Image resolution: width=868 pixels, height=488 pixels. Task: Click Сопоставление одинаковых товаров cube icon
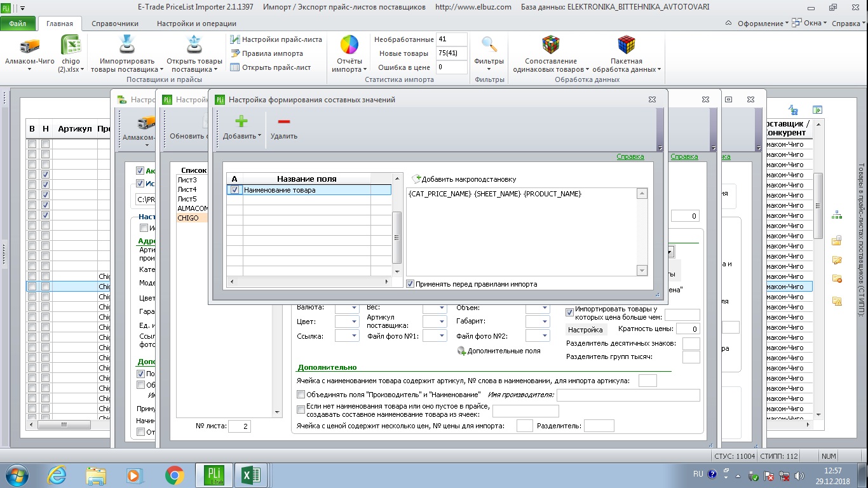tap(551, 45)
